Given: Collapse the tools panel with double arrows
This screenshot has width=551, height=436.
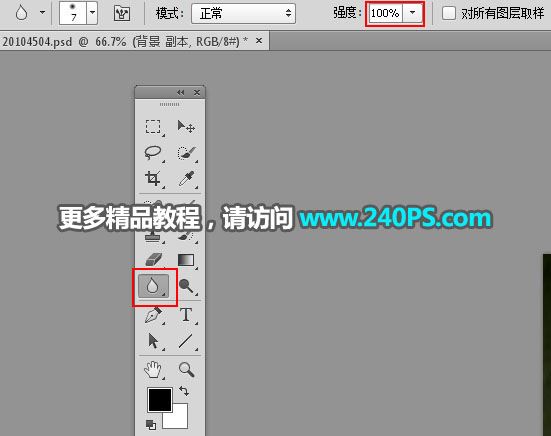Looking at the screenshot, I should tap(181, 92).
